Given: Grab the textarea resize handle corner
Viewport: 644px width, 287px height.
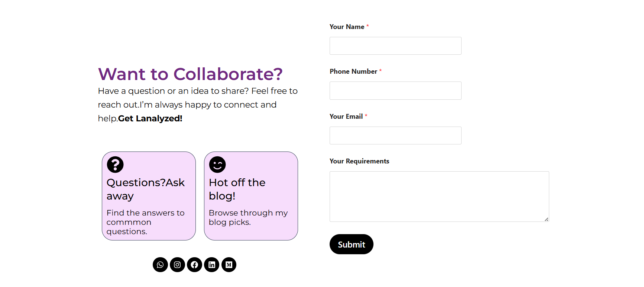Looking at the screenshot, I should (x=546, y=219).
